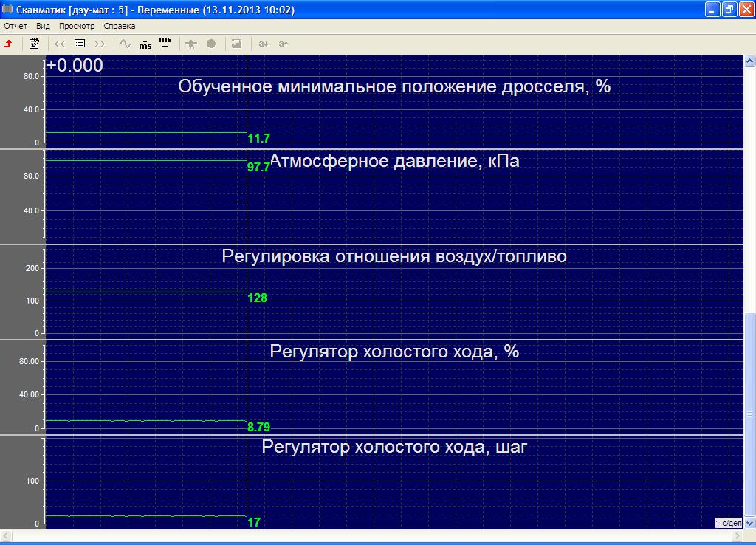This screenshot has height=545, width=756.
Task: Click the green value 17
Action: pyautogui.click(x=254, y=522)
